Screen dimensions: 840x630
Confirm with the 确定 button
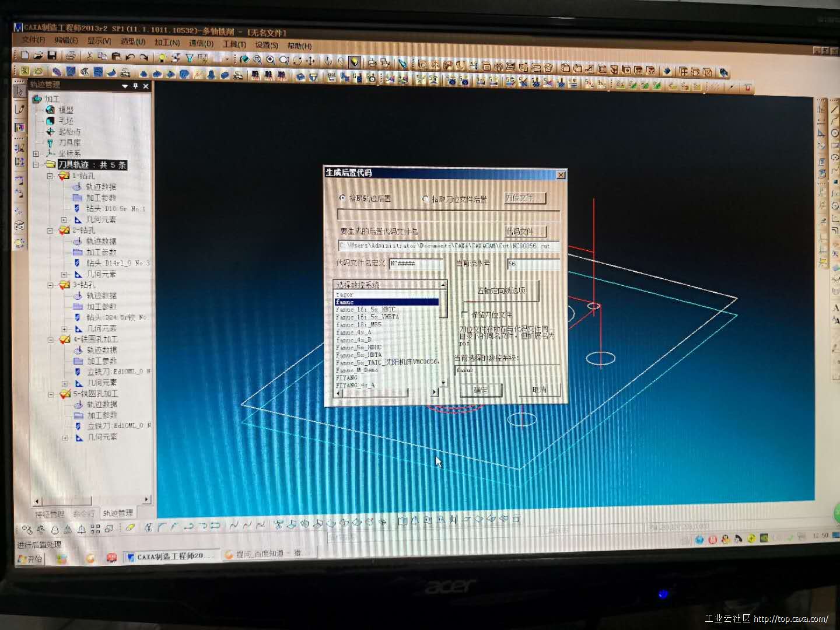[x=481, y=390]
